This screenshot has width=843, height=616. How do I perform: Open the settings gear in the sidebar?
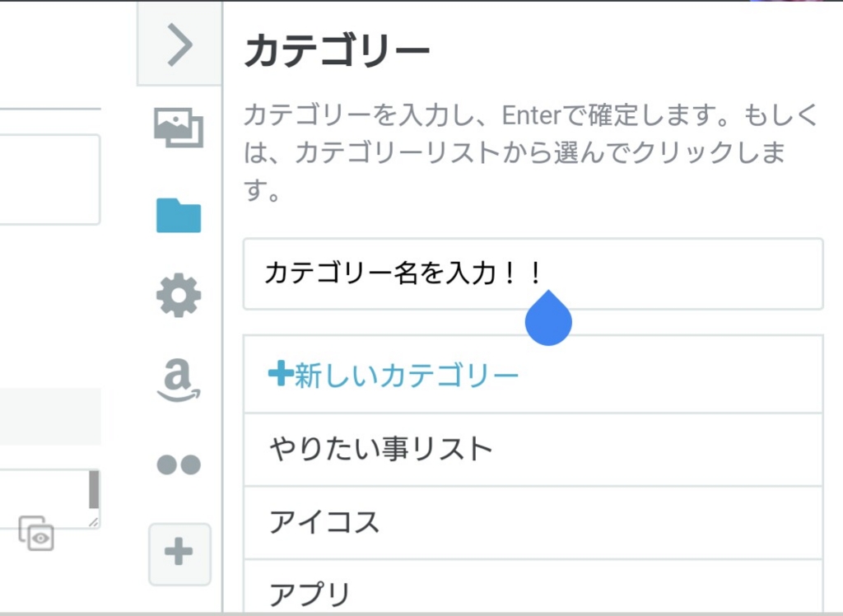point(179,296)
